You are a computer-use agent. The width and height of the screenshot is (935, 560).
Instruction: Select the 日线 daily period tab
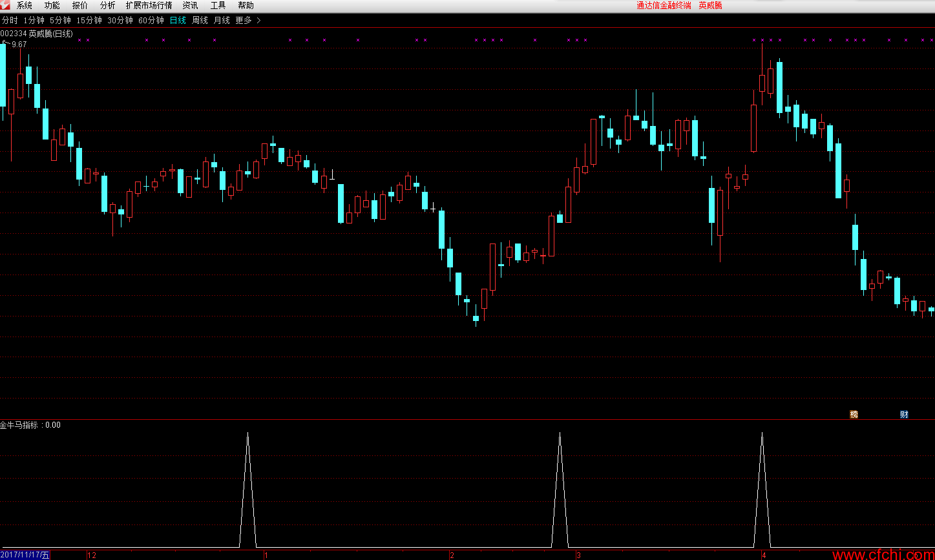pyautogui.click(x=178, y=20)
